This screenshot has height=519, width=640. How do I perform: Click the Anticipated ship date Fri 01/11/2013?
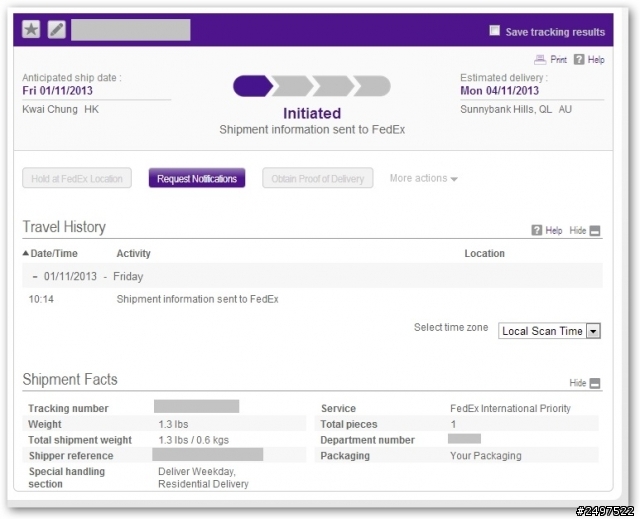coord(58,91)
